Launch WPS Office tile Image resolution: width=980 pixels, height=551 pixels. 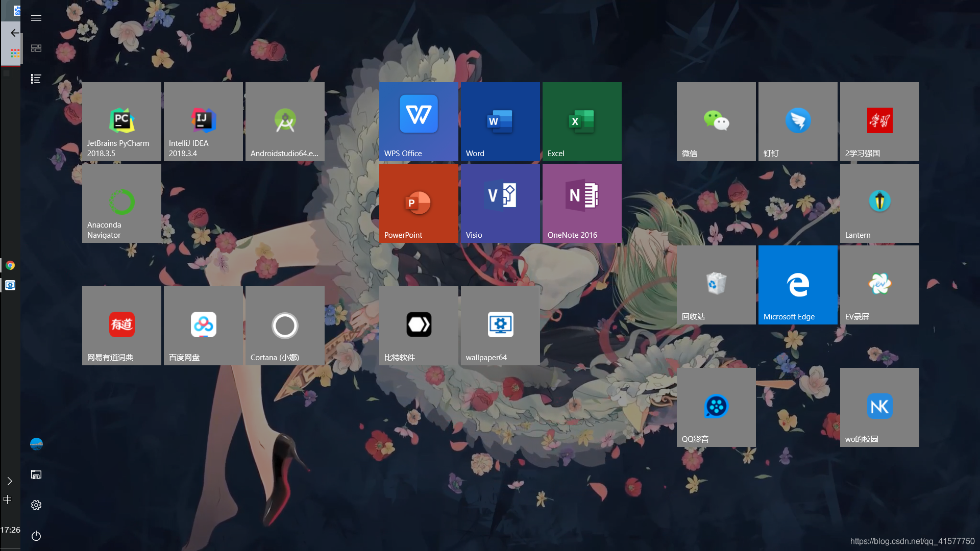pos(419,121)
